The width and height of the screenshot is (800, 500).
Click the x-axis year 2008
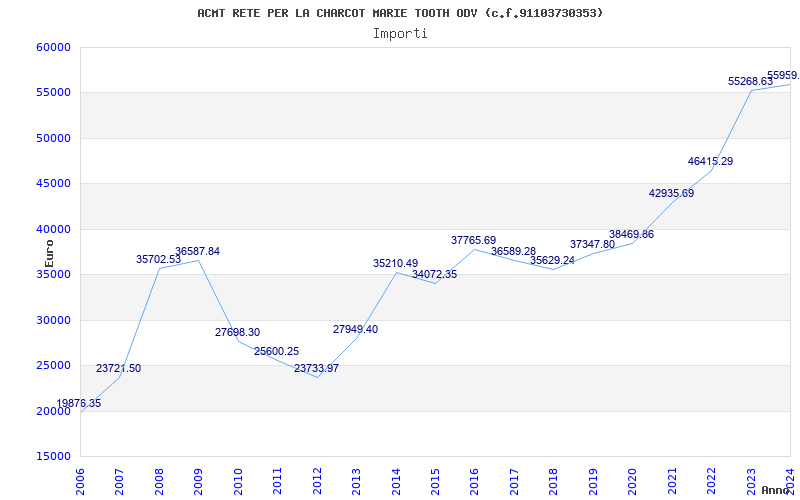click(x=159, y=482)
